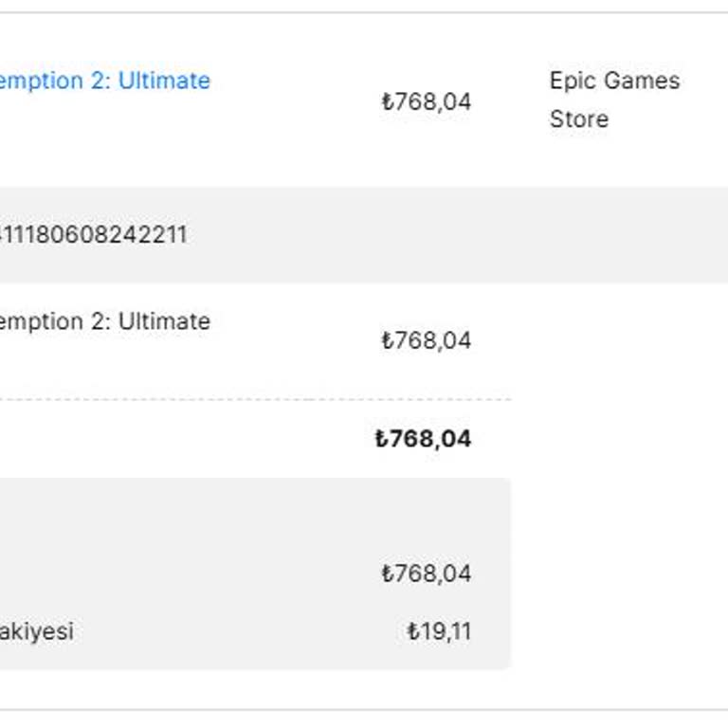Click the 'Epic Games' text line
The height and width of the screenshot is (728, 728).
(x=614, y=81)
